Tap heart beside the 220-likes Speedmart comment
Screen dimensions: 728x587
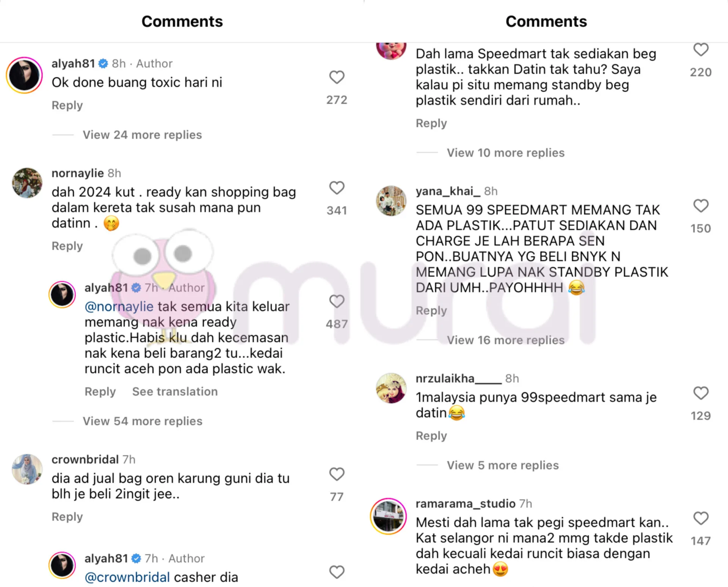[701, 50]
